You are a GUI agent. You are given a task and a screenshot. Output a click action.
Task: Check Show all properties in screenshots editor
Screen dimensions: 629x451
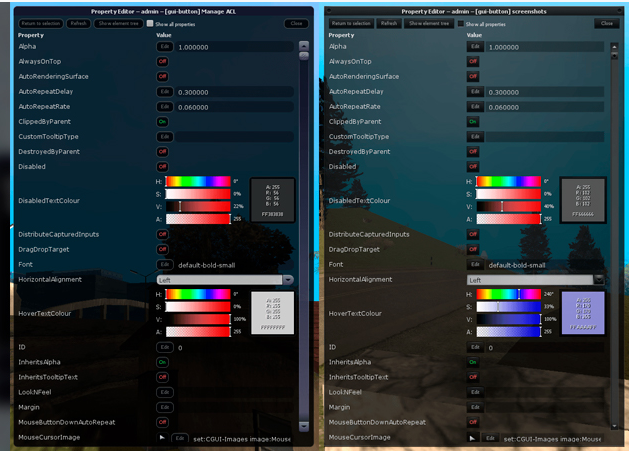[461, 24]
